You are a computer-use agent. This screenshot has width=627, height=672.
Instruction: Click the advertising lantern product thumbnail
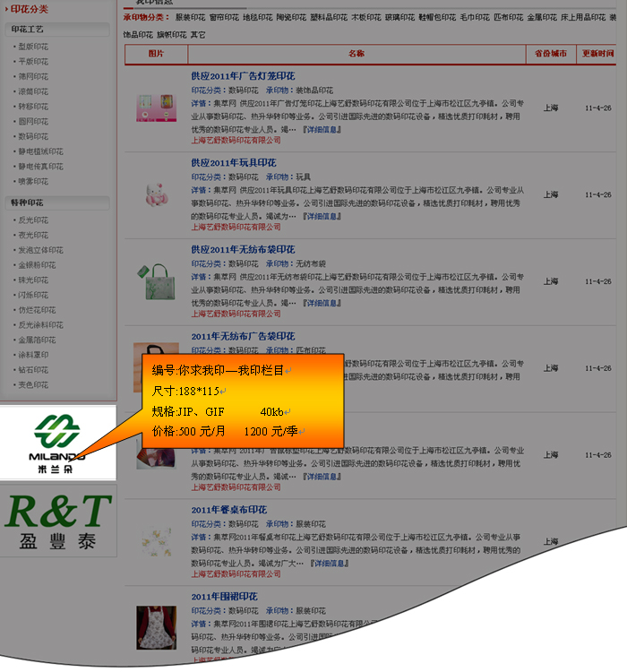coord(155,108)
